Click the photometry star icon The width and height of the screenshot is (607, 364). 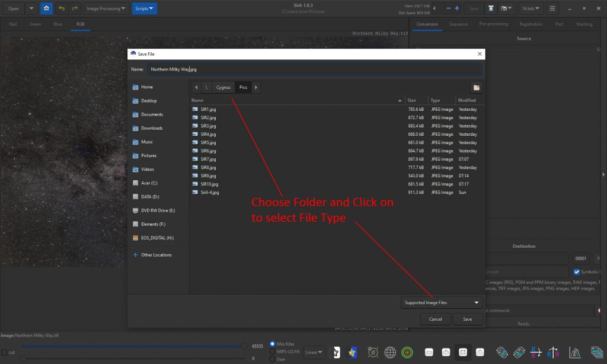tap(352, 352)
